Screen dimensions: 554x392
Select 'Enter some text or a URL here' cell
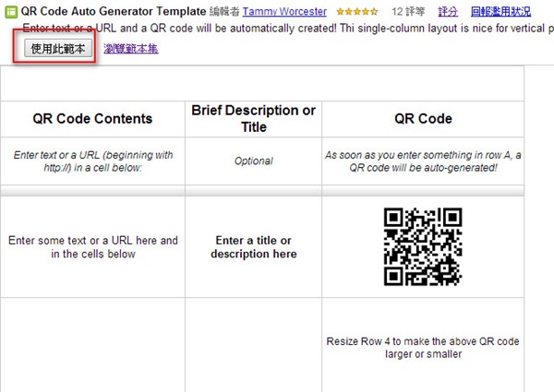click(x=92, y=247)
